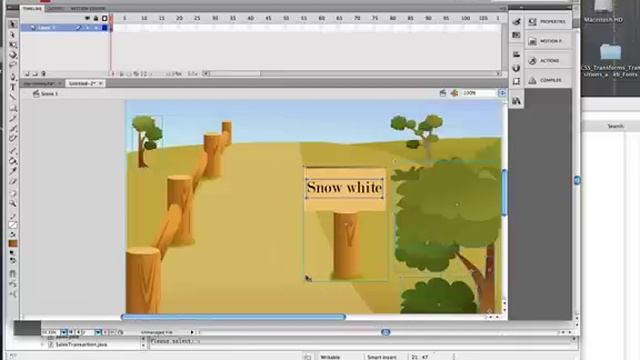
Task: Open the Motion Presets panel
Action: pyautogui.click(x=548, y=41)
